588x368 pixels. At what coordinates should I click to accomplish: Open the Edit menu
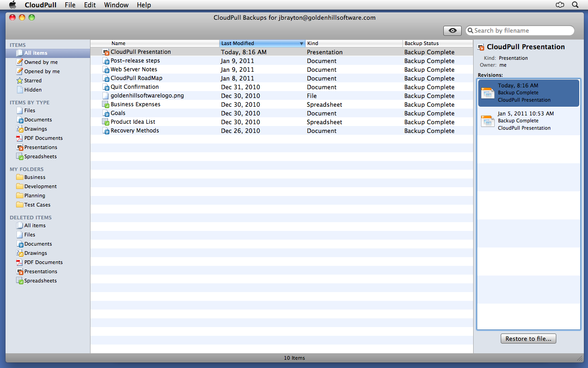pyautogui.click(x=90, y=5)
